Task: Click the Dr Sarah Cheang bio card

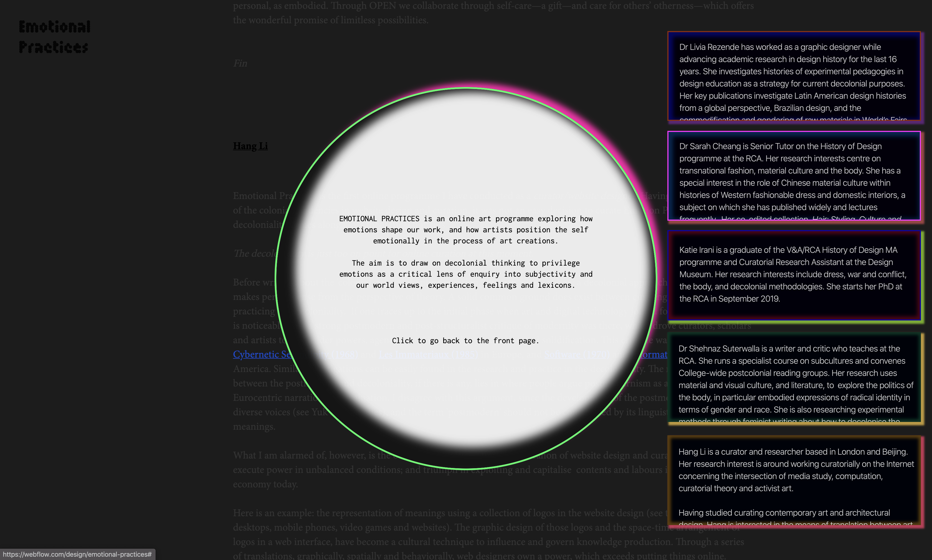Action: click(x=794, y=176)
